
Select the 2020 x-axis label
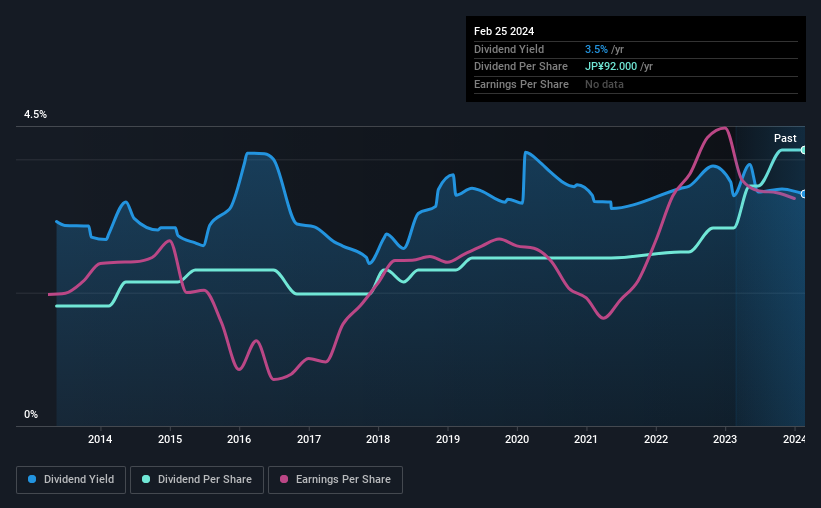coord(517,439)
